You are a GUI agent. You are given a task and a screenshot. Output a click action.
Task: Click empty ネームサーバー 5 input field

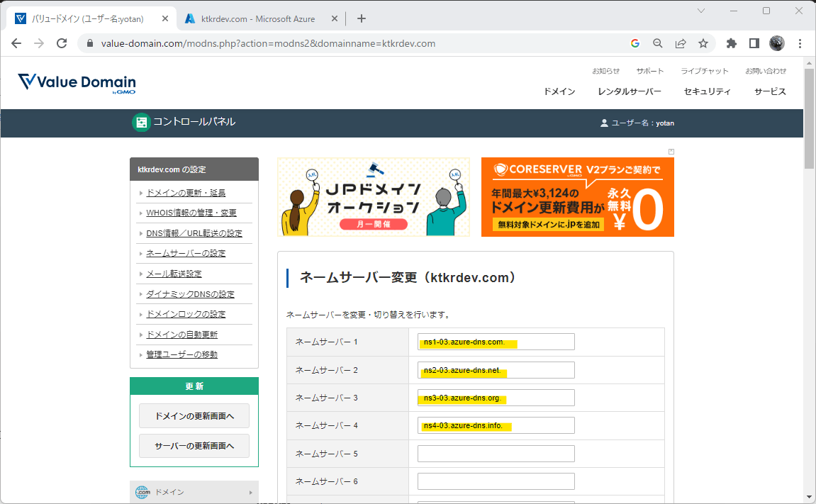(496, 454)
